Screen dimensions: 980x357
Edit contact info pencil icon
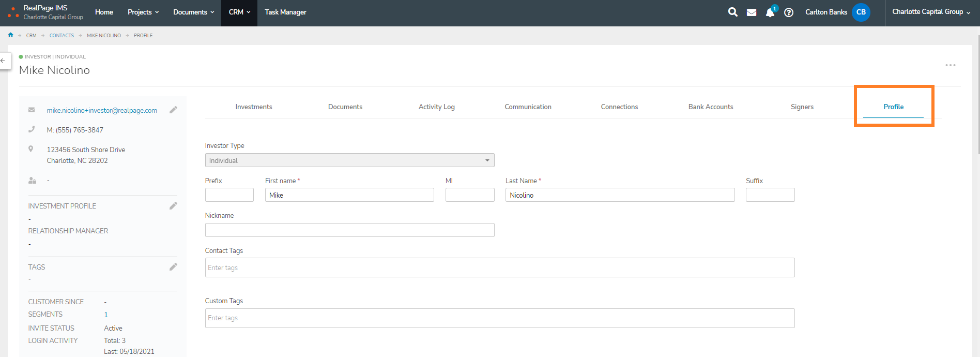[174, 110]
